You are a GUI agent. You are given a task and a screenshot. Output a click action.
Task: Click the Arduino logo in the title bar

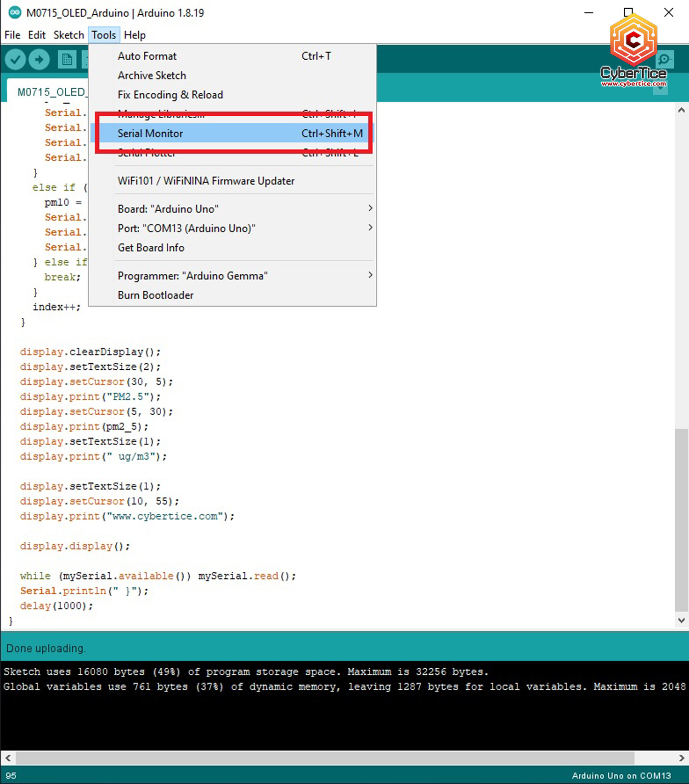15,12
